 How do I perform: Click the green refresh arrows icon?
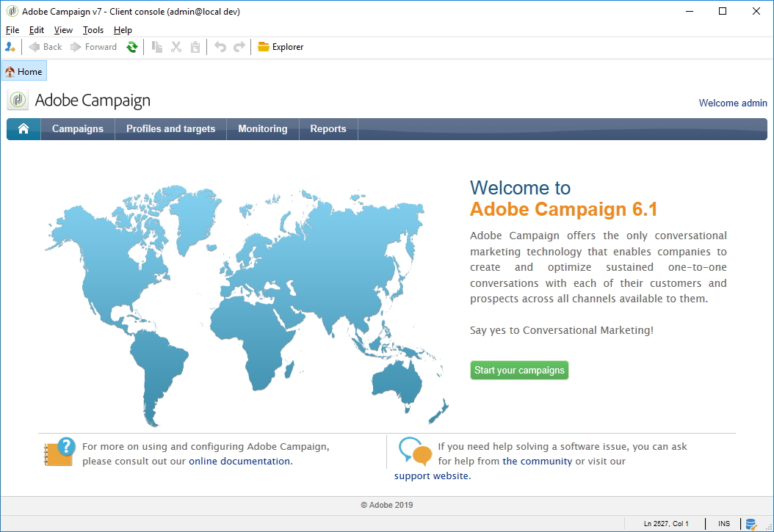(x=132, y=47)
